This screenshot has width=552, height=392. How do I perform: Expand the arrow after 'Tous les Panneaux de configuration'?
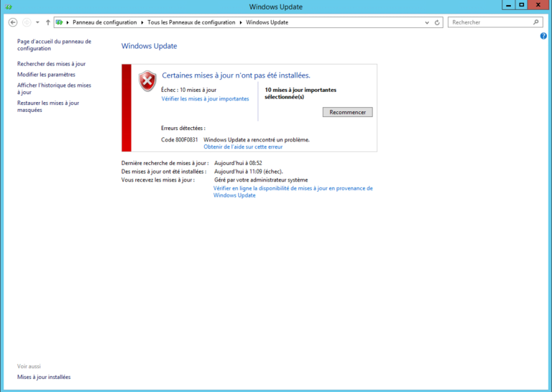[241, 22]
